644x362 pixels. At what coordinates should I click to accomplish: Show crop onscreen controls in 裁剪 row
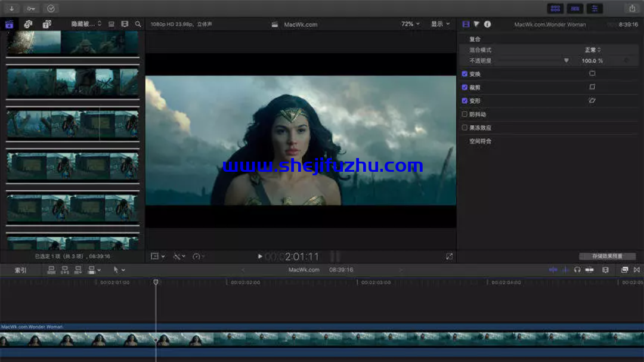(592, 86)
